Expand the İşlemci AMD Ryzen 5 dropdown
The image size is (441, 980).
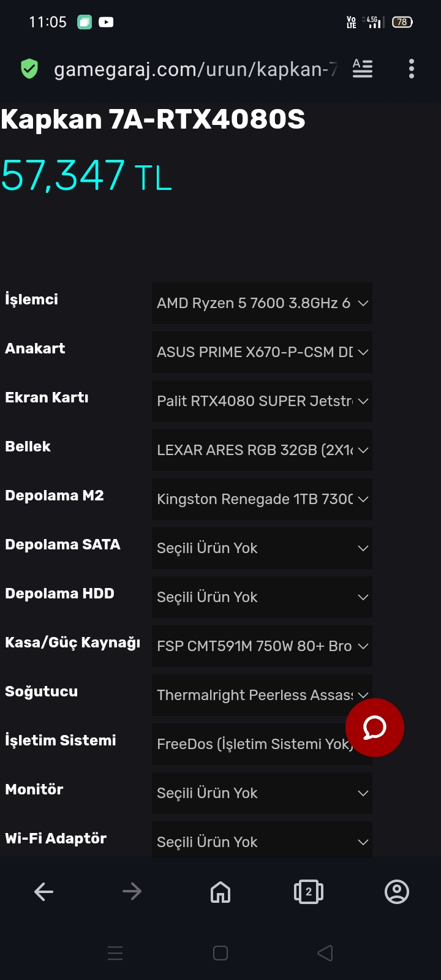click(262, 303)
